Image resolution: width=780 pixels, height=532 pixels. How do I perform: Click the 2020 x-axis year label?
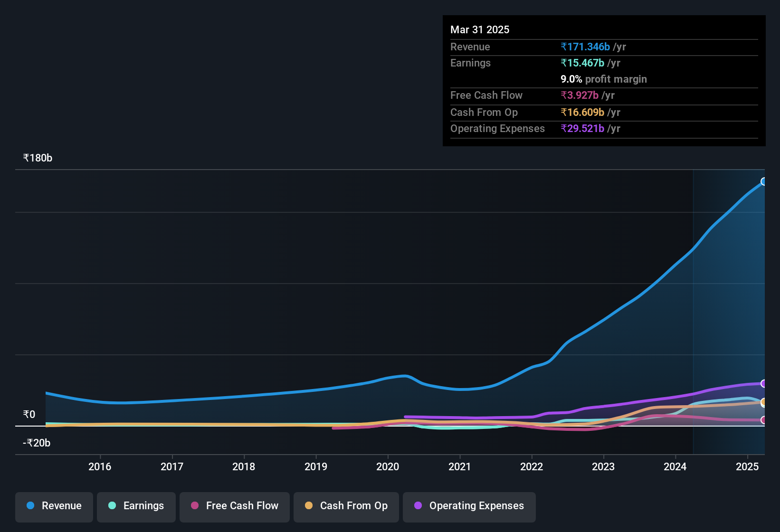[x=388, y=466]
